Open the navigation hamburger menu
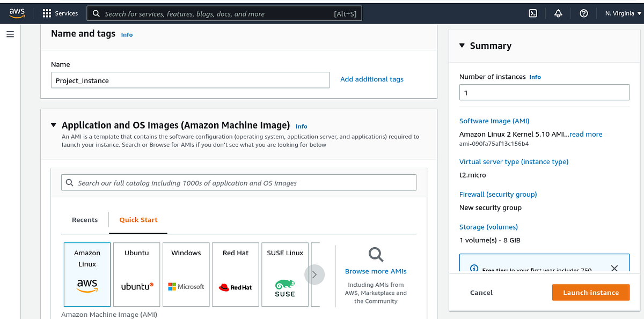 click(10, 33)
